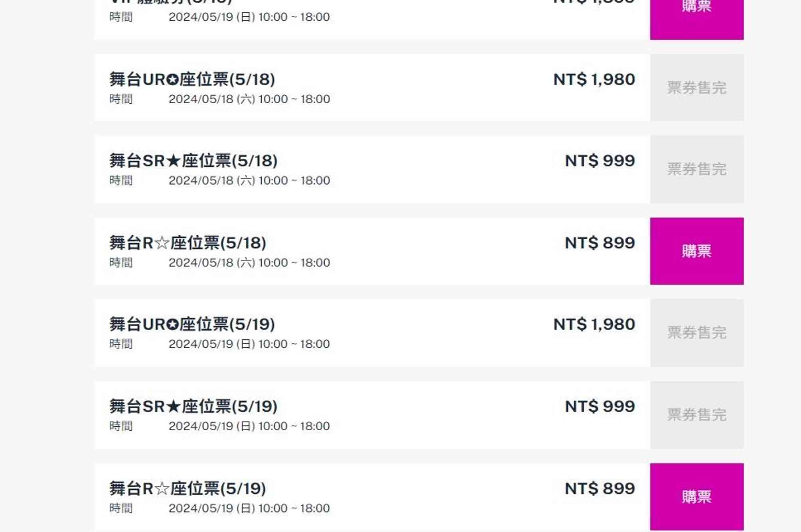
Task: Select the 舞台R☆座位票(5/19) ticket title
Action: coord(188,489)
